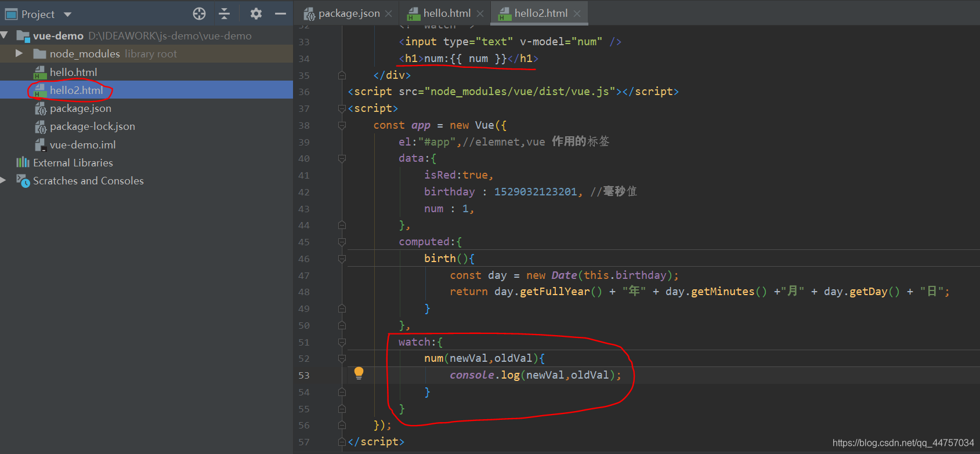
Task: Close the hello2.html tab
Action: point(577,14)
